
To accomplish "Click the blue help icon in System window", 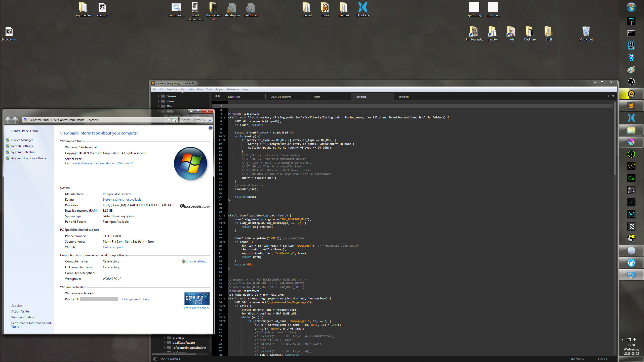I will coord(210,128).
